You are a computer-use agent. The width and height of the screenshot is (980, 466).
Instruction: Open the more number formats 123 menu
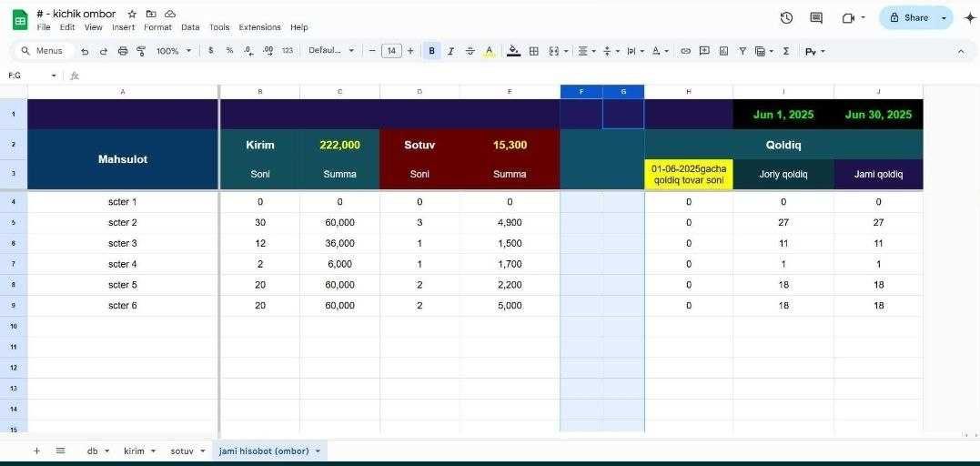click(287, 51)
